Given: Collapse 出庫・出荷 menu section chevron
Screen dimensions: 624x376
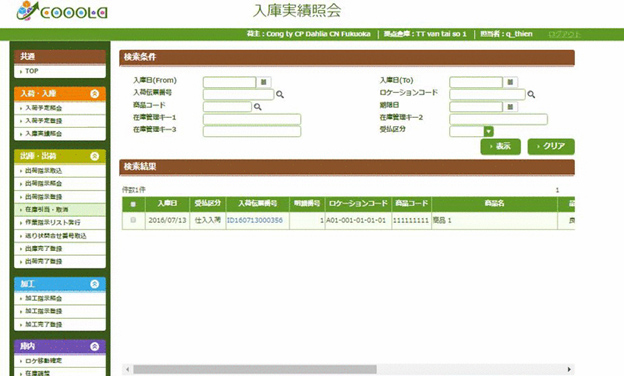Looking at the screenshot, I should coord(94,156).
